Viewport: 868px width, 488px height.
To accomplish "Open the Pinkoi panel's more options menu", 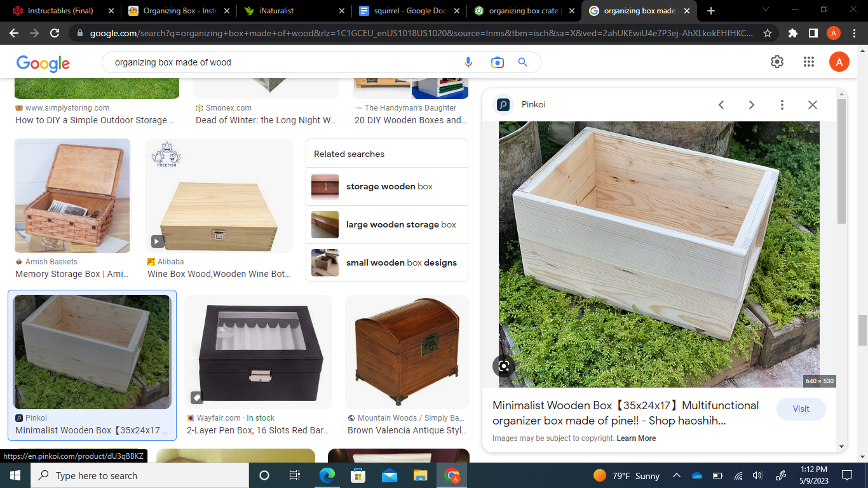I will point(782,104).
